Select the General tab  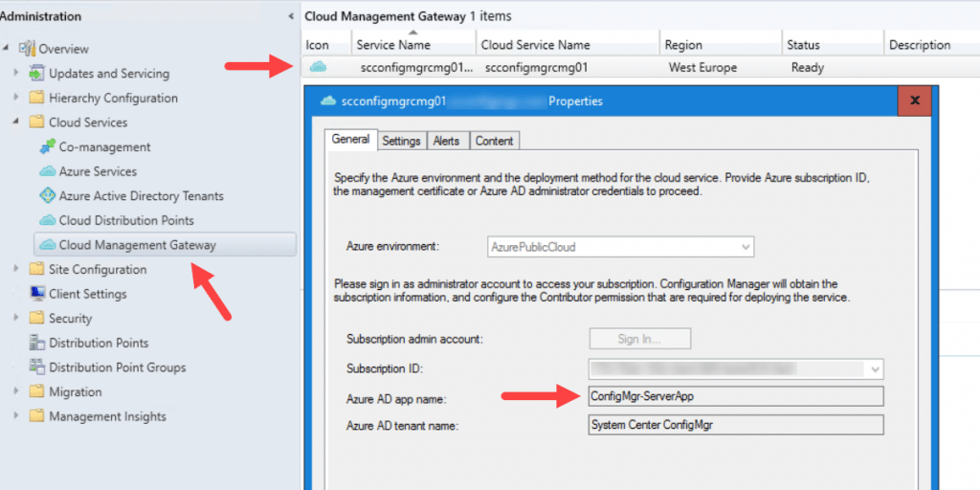pos(350,140)
